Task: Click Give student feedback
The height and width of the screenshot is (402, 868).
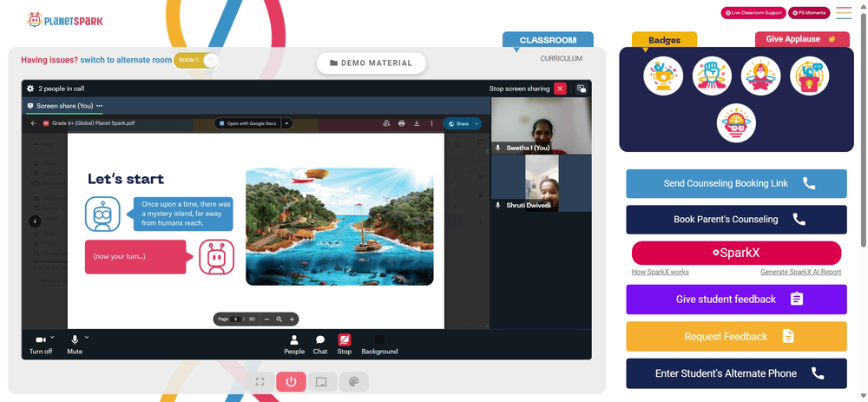Action: [736, 300]
